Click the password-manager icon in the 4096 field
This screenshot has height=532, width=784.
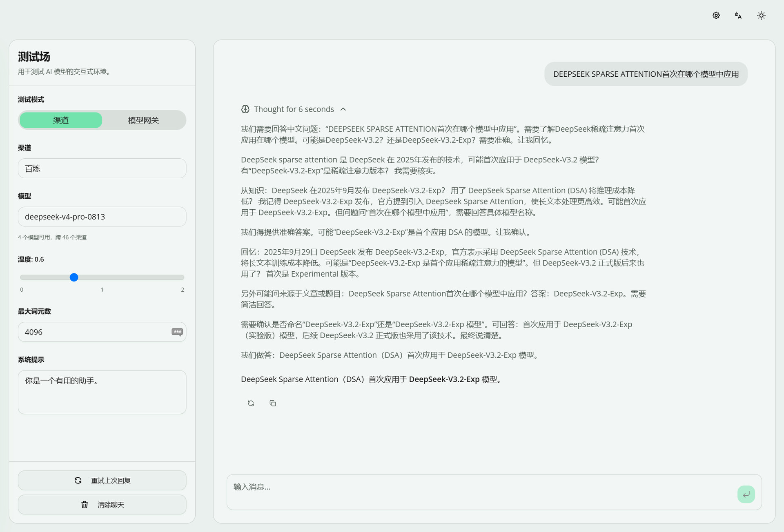[x=177, y=332]
